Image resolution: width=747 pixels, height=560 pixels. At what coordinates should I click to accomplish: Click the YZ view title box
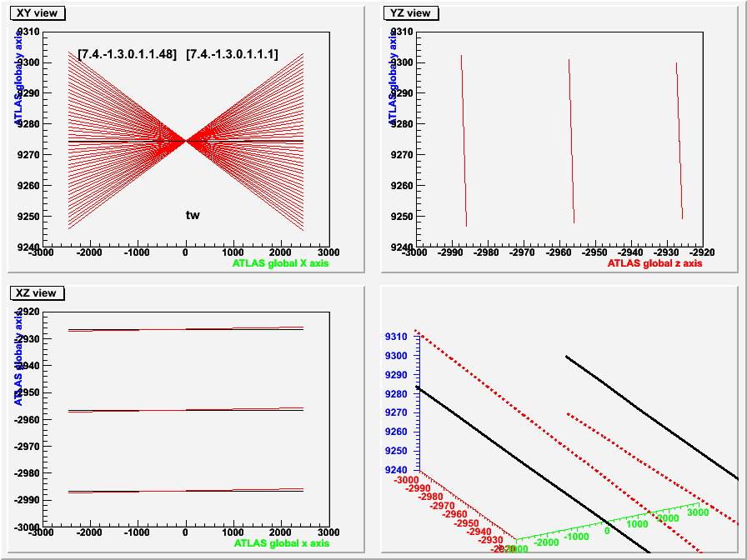pos(411,12)
